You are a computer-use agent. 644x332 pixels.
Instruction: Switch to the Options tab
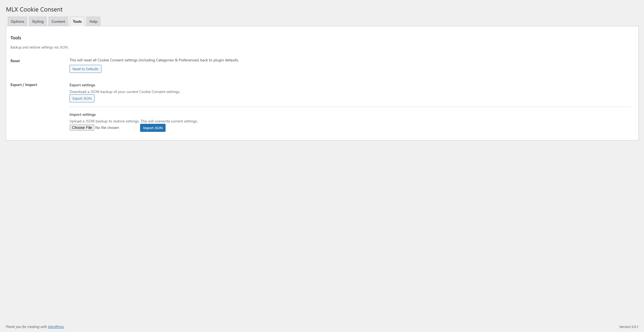[x=17, y=21]
